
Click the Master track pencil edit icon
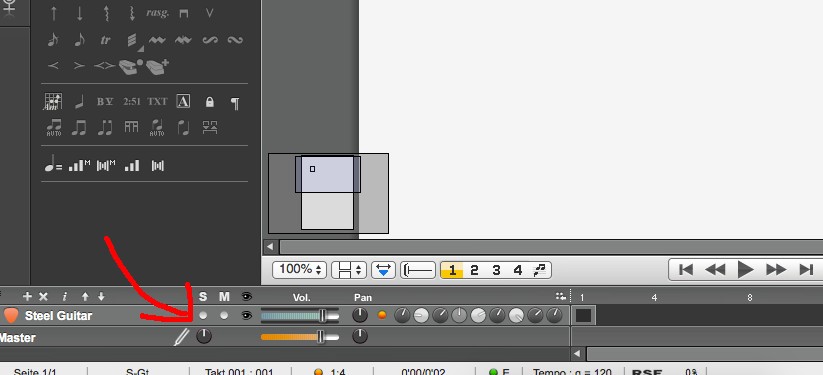pyautogui.click(x=182, y=337)
